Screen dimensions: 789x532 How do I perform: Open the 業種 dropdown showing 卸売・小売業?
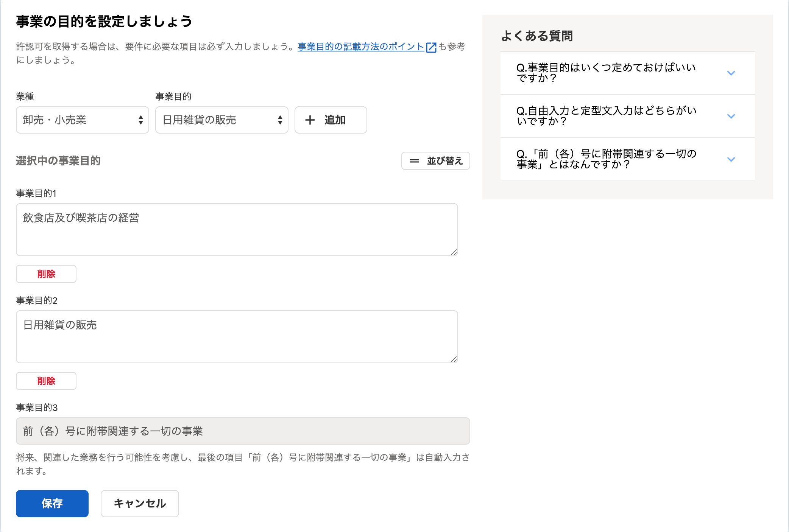pos(83,120)
